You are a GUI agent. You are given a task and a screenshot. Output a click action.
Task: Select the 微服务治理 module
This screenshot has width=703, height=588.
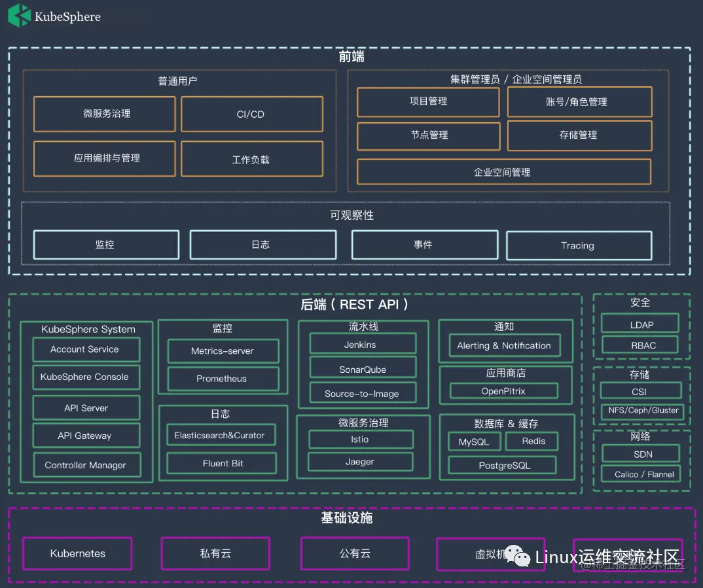pos(103,114)
